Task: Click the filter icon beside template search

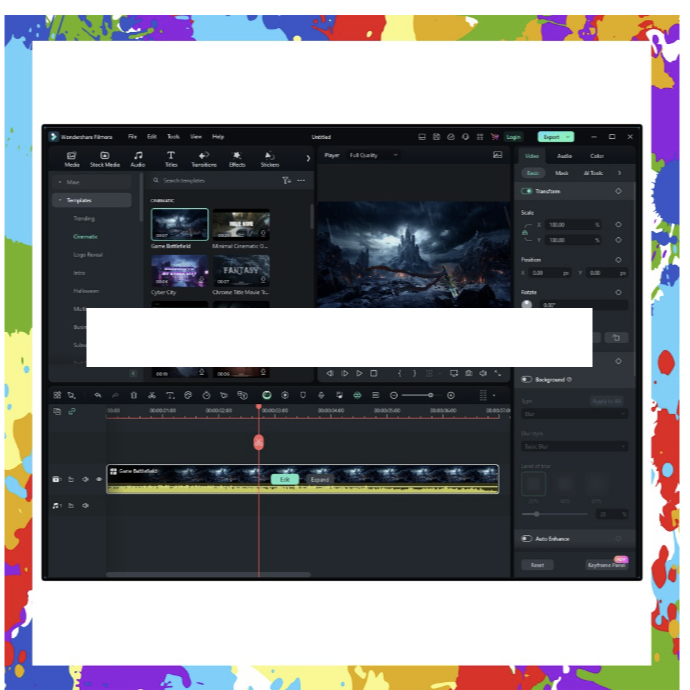Action: (286, 181)
